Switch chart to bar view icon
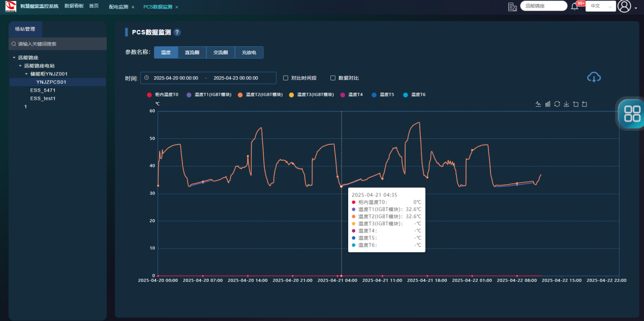Viewport: 644px width, 321px height. 548,104
